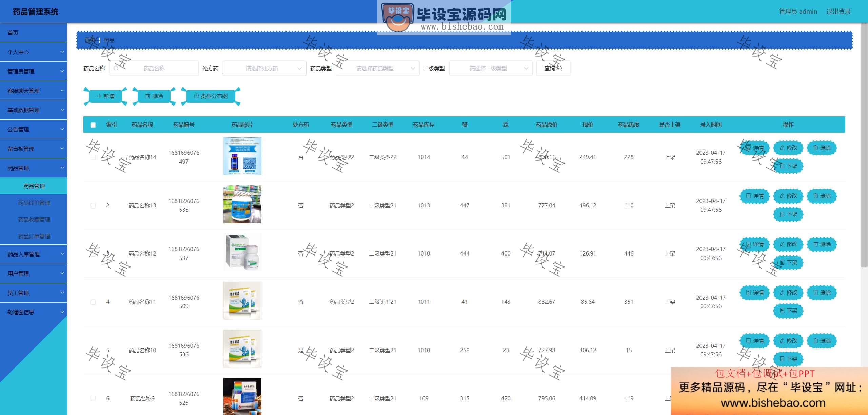868x415 pixels.
Task: Expand 药品入库管理 sidebar menu
Action: point(34,254)
